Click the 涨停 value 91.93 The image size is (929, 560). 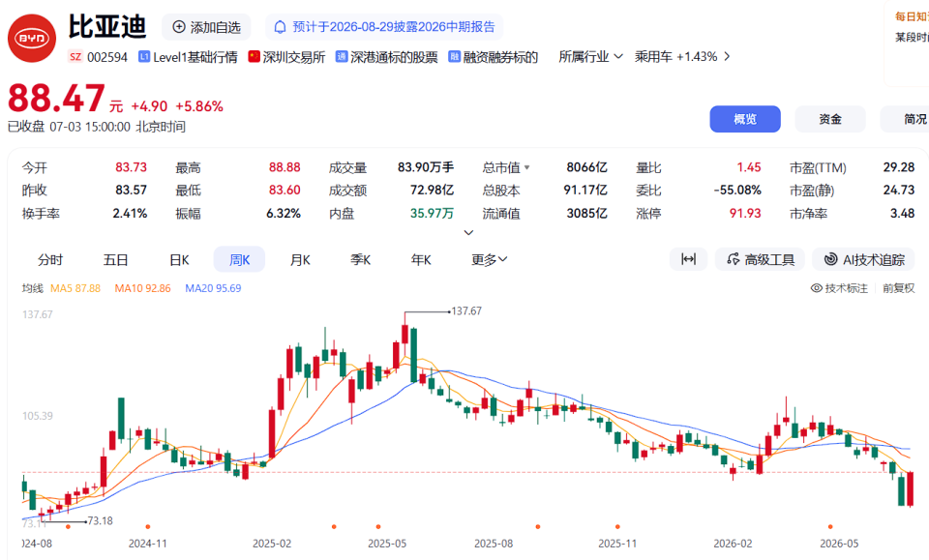pos(745,213)
